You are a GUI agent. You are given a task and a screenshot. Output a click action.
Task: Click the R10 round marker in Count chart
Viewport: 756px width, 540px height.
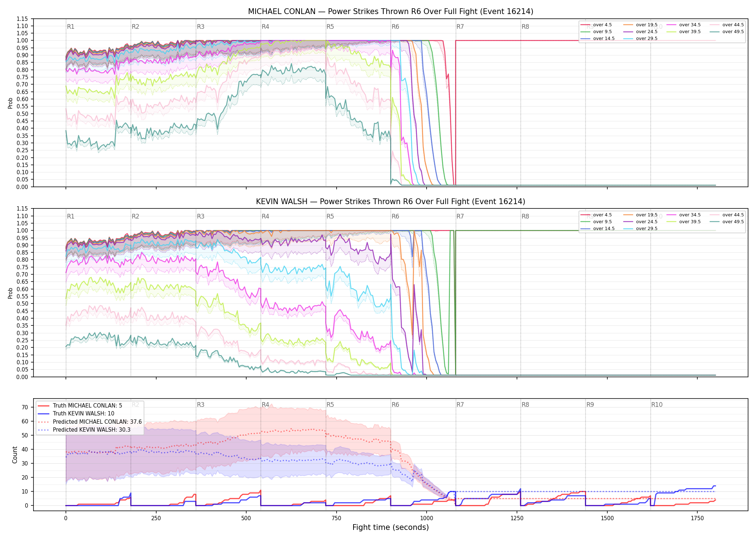pos(657,405)
